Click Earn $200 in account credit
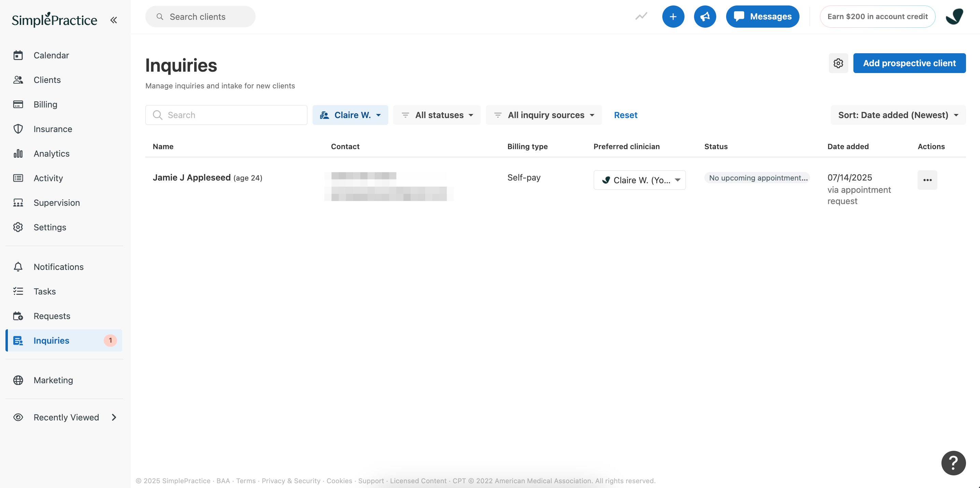Image resolution: width=980 pixels, height=488 pixels. pos(877,16)
